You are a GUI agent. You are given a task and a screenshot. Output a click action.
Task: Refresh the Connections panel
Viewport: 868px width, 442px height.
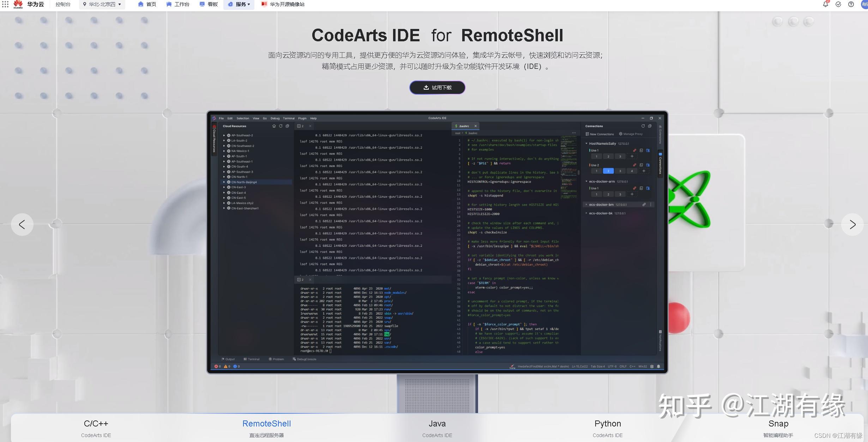click(x=643, y=126)
